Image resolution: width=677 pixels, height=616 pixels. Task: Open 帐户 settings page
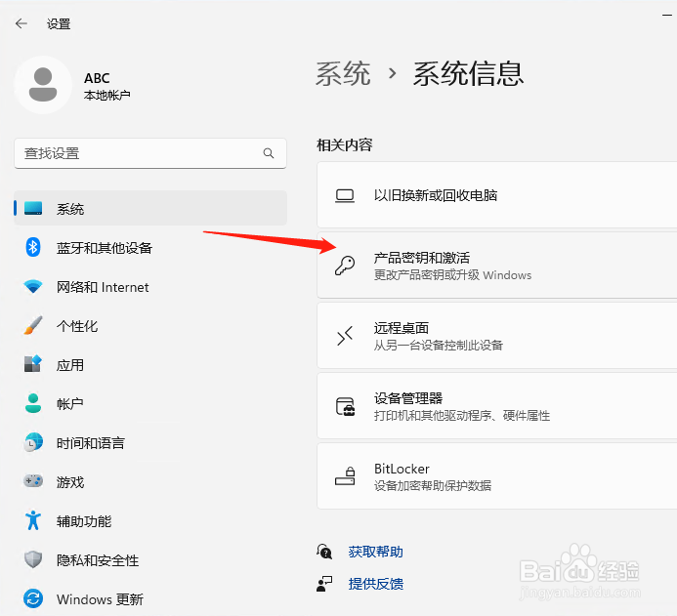tap(150, 404)
